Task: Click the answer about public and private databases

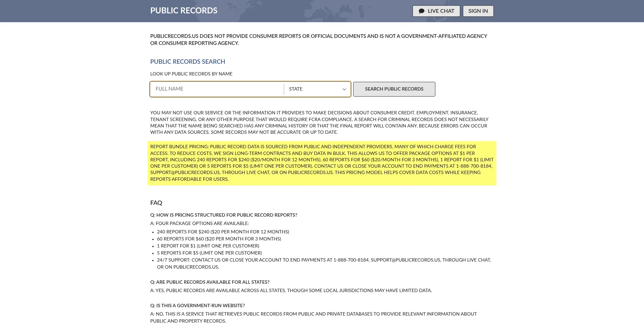Action: [314, 318]
